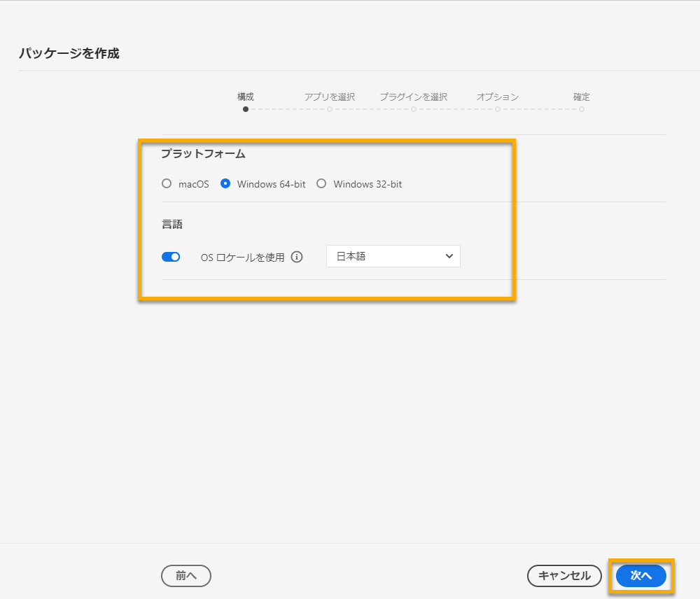Click the 次へ button
The width and height of the screenshot is (700, 599).
point(641,576)
